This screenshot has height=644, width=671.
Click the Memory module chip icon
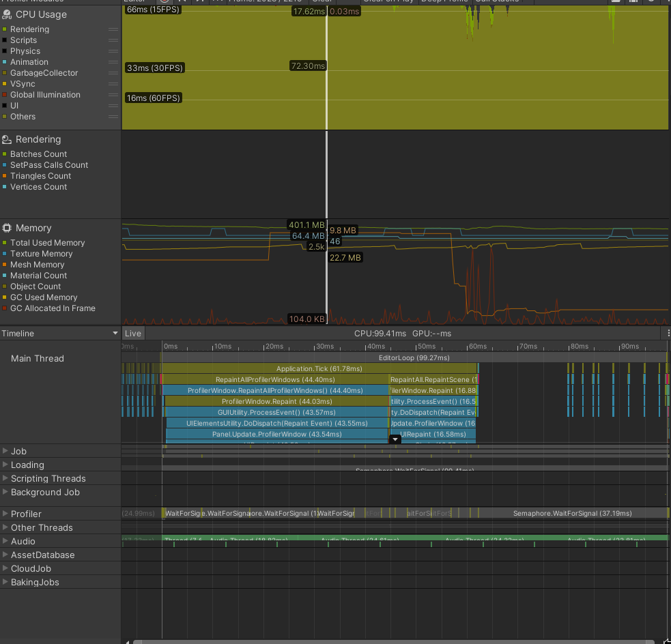pyautogui.click(x=7, y=229)
